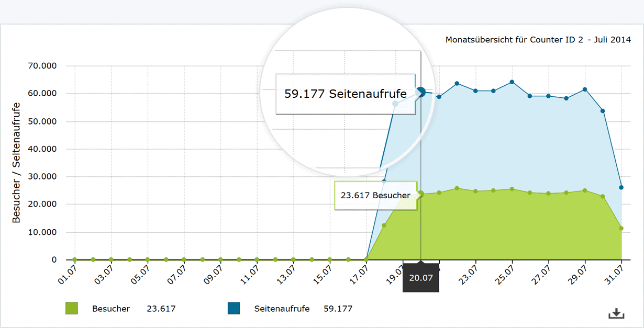Click the Seitenaufrufe data point for 25.07
The image size is (644, 328).
tap(512, 82)
